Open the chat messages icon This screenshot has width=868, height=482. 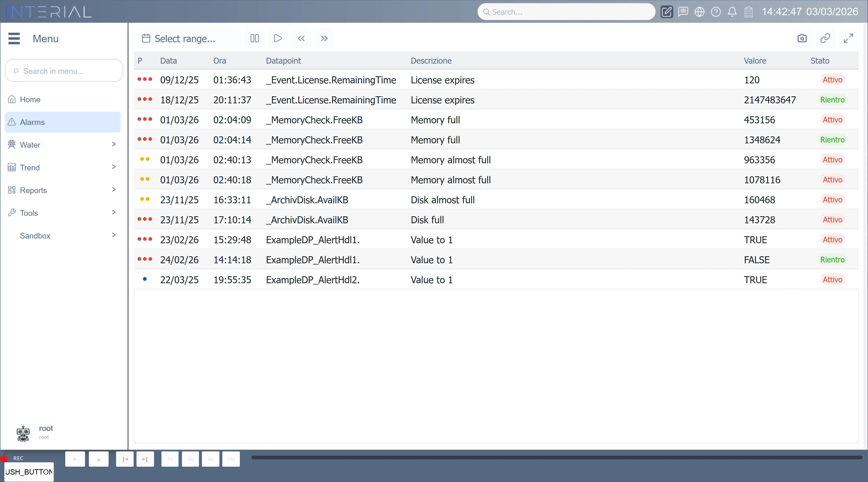point(683,12)
